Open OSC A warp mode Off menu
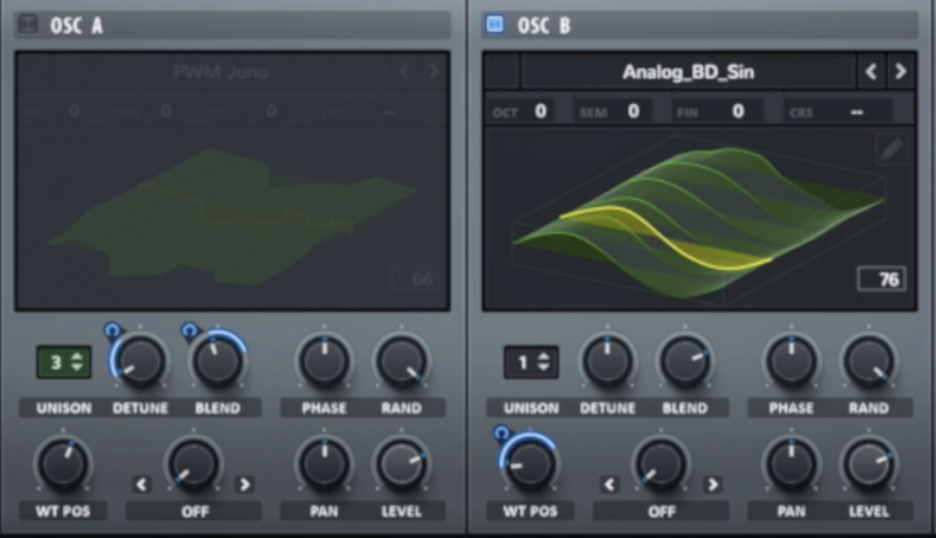 pos(194,512)
